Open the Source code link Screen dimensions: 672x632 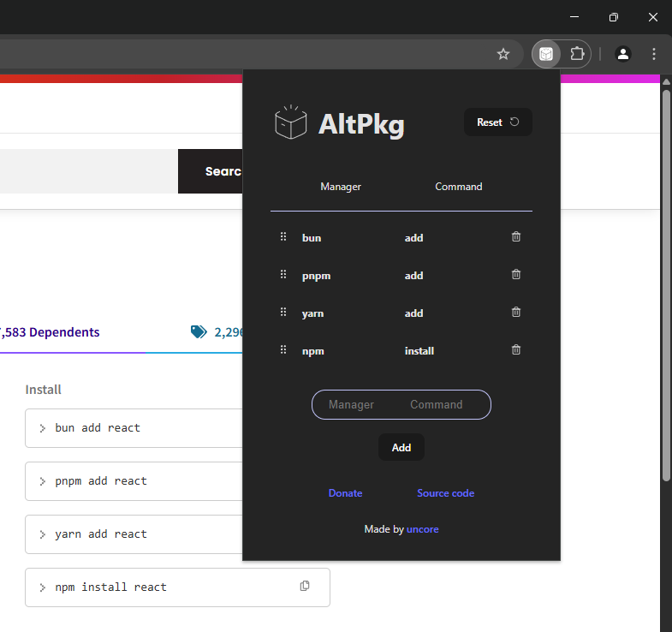pyautogui.click(x=446, y=493)
